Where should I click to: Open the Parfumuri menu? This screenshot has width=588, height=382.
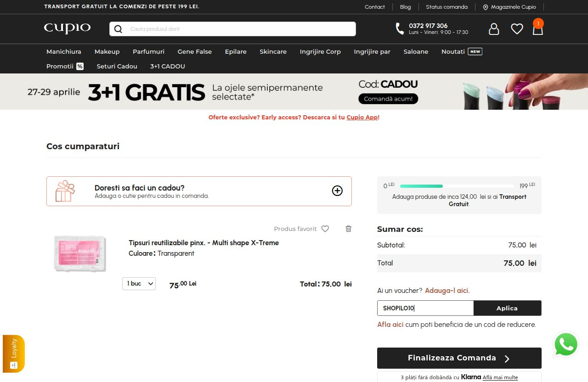click(x=148, y=51)
